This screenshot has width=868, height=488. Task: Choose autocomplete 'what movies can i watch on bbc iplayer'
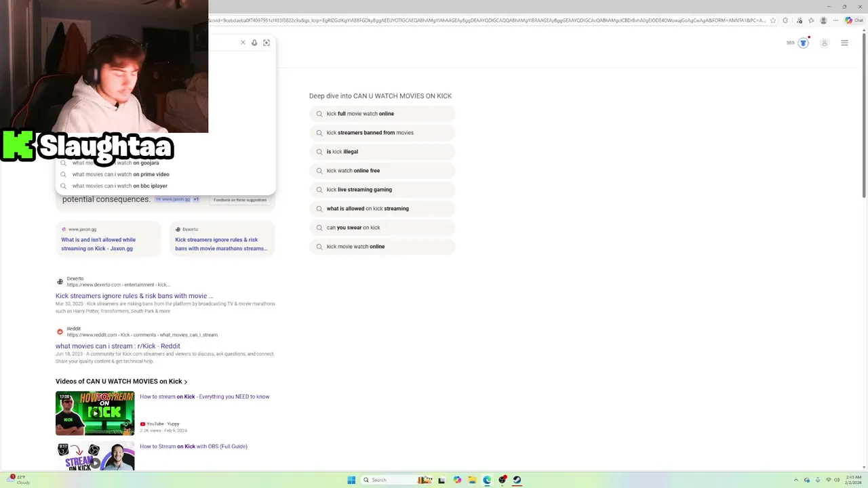(x=165, y=186)
